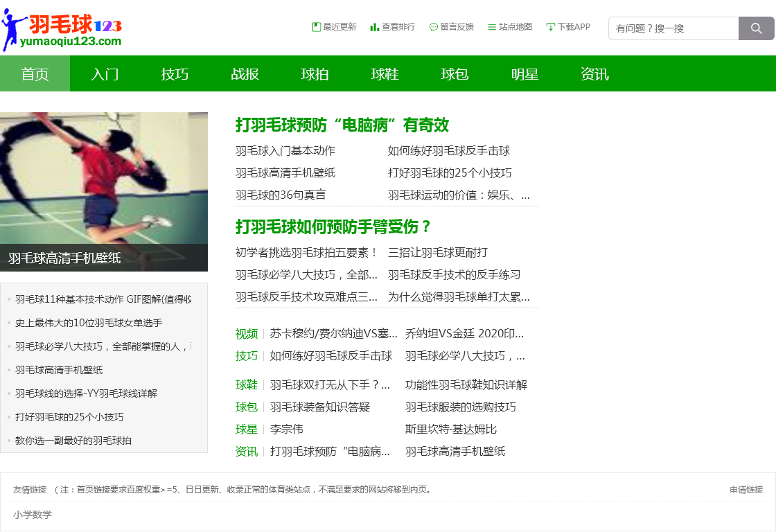Open 初学者挑选羽毛球拍五要素！ article
The width and height of the screenshot is (776, 532).
tap(307, 253)
